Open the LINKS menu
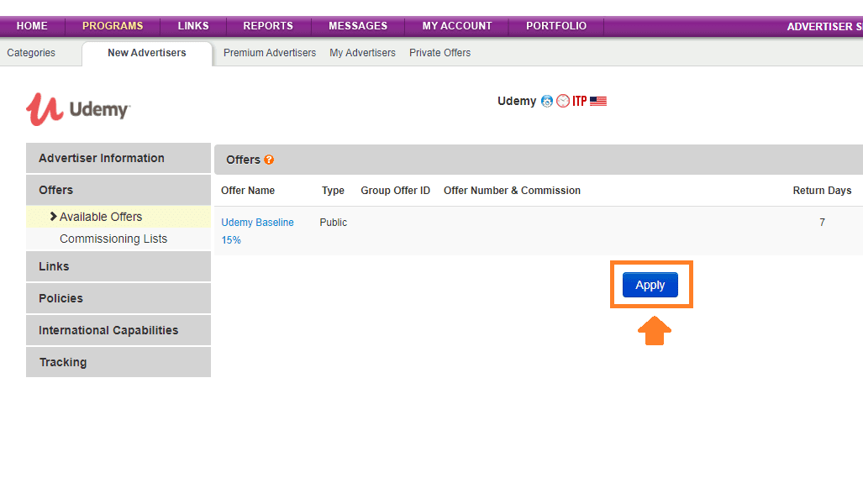This screenshot has height=504, width=863. pos(193,26)
